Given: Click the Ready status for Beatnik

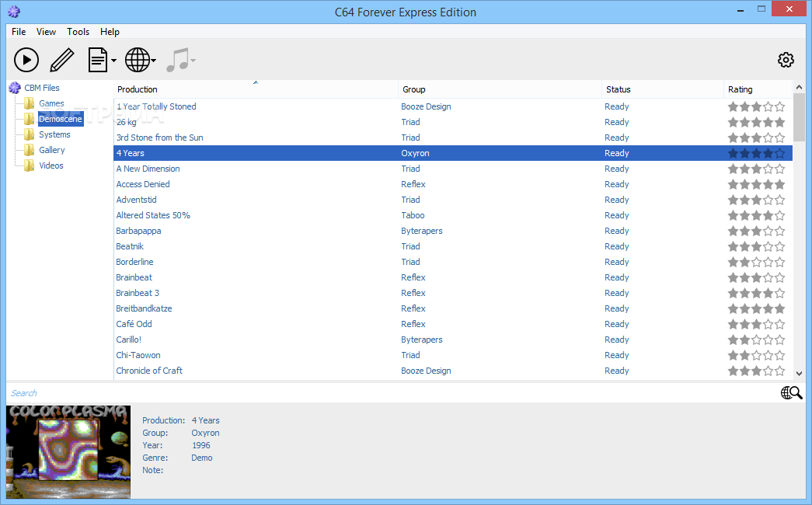Looking at the screenshot, I should point(617,246).
